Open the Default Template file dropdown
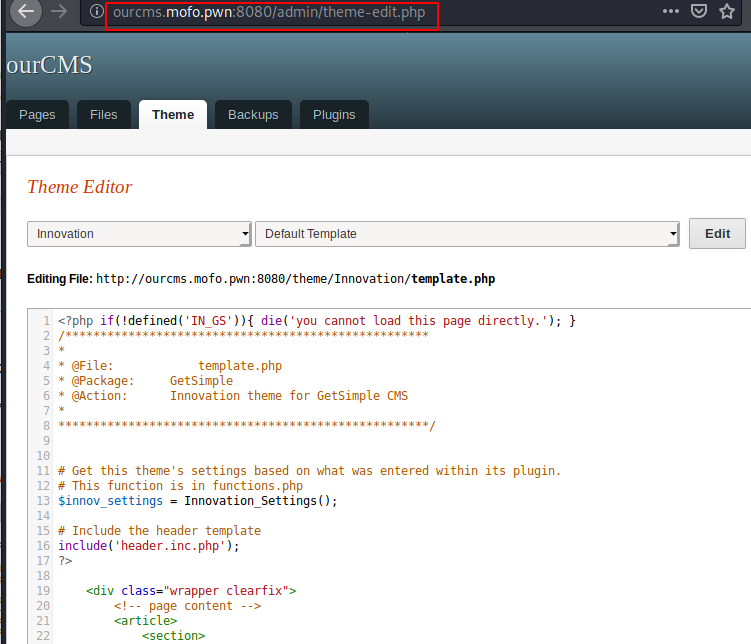Viewport: 751px width, 644px height. coord(467,234)
